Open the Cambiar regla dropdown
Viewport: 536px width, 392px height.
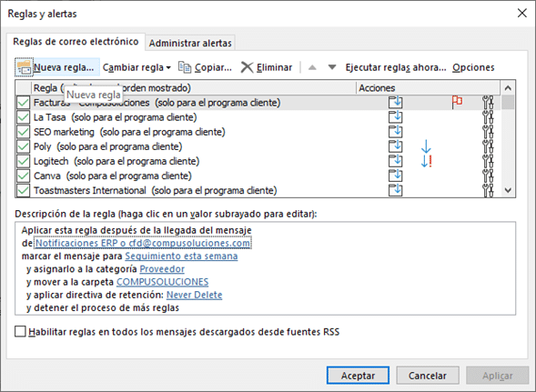point(137,67)
